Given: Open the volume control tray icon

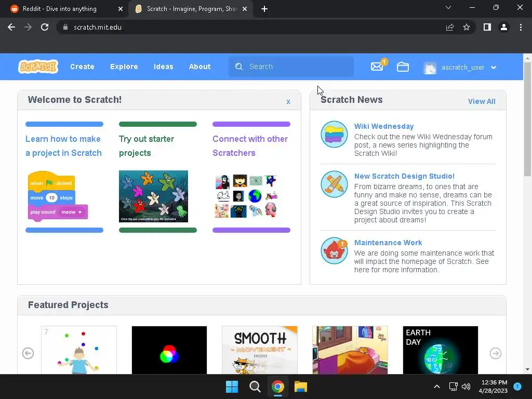Looking at the screenshot, I should point(466,387).
